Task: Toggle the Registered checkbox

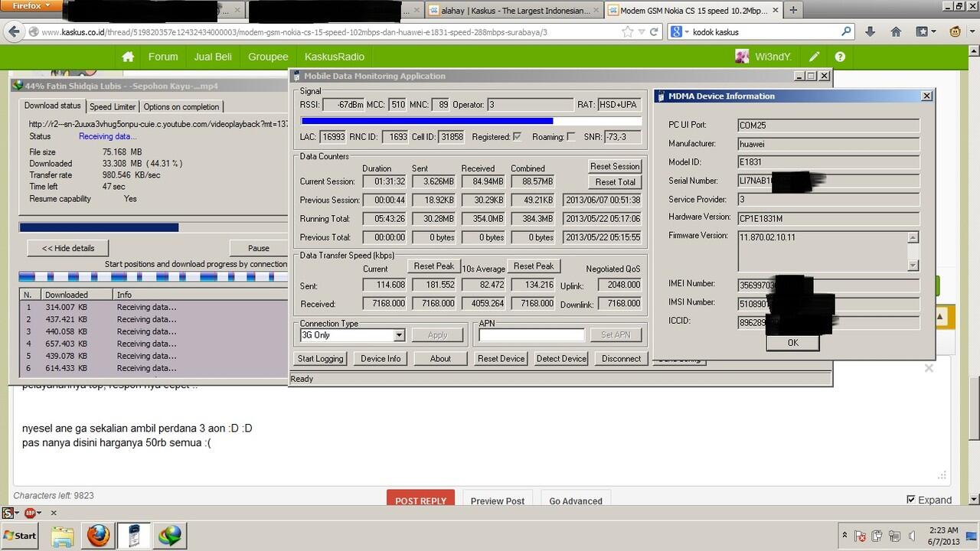Action: pos(517,137)
